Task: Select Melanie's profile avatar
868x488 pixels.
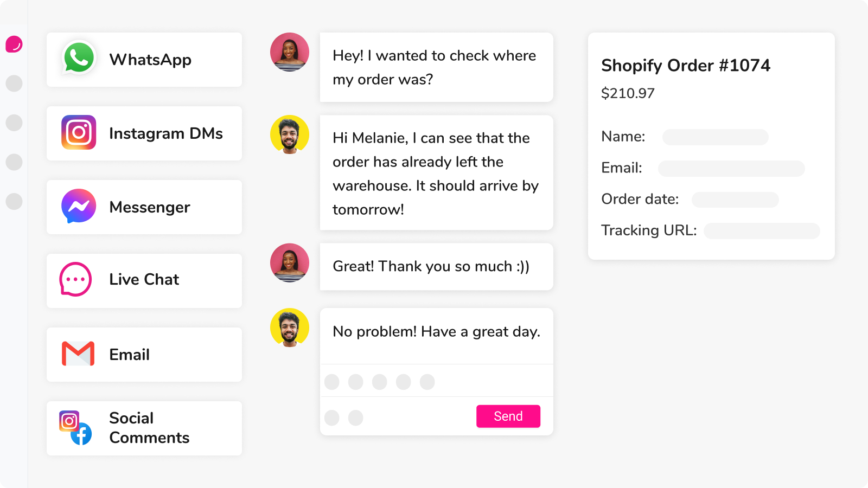Action: click(x=289, y=52)
